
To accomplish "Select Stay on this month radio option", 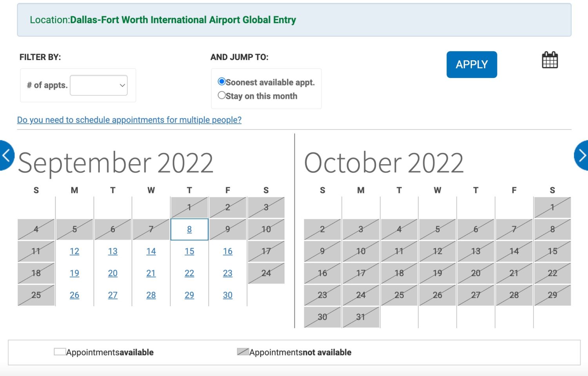I will (x=221, y=95).
